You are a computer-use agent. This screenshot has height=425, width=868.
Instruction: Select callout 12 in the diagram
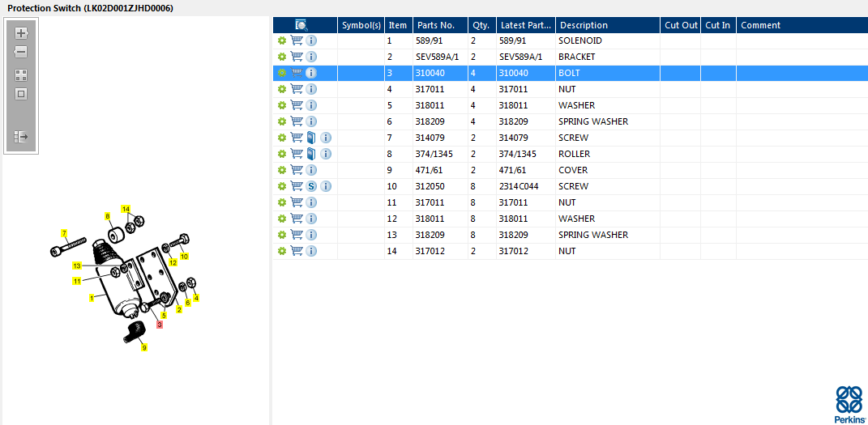(173, 262)
